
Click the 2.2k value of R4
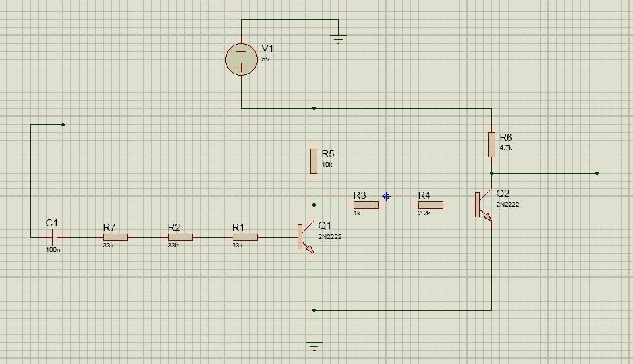(424, 213)
